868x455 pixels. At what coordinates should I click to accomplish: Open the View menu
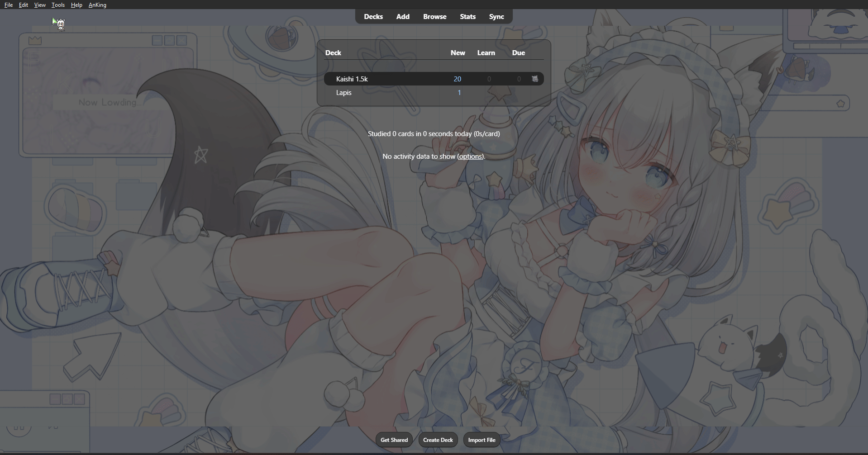click(x=40, y=5)
